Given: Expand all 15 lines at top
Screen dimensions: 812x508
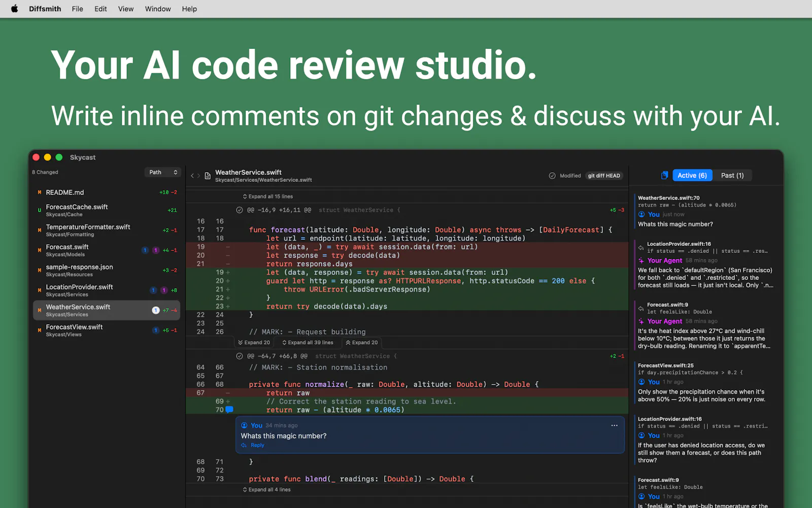Looking at the screenshot, I should [267, 197].
